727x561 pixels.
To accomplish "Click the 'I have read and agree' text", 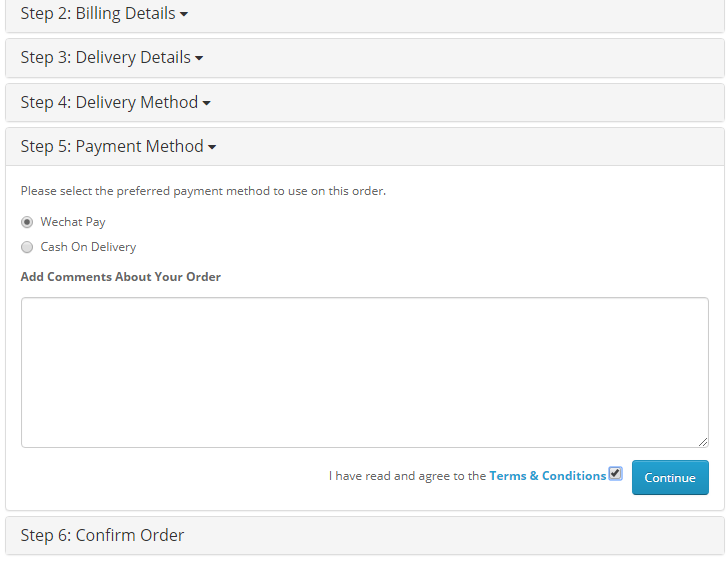I will click(407, 476).
